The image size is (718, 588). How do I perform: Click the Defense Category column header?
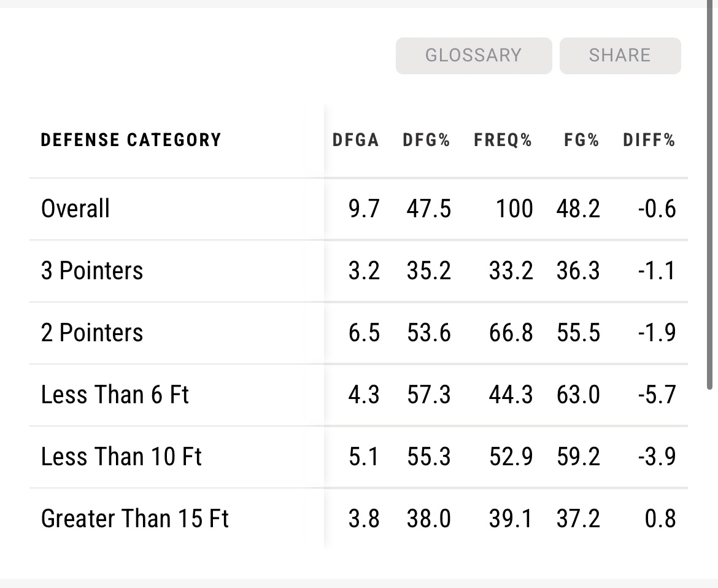pos(131,140)
